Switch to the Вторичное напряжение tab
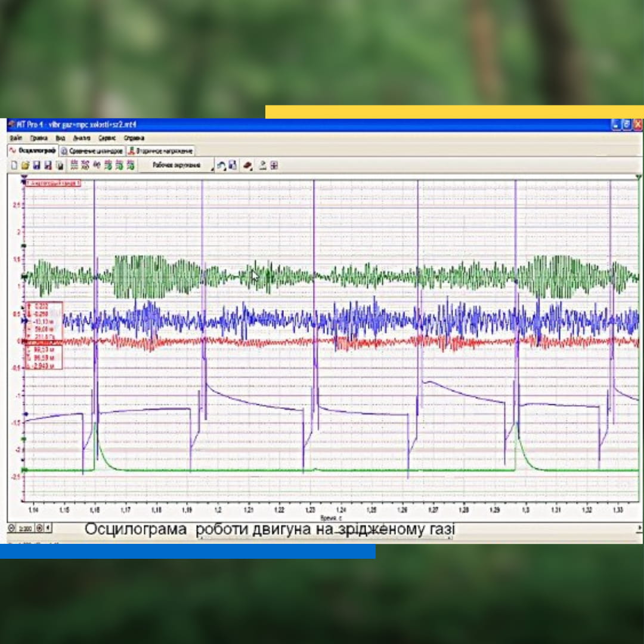 [161, 151]
